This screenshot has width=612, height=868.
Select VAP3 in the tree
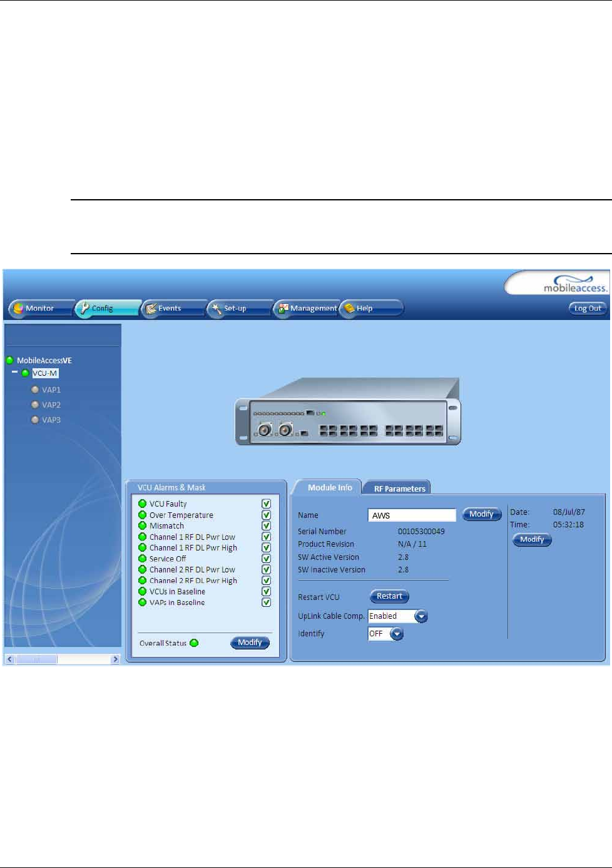click(x=51, y=420)
